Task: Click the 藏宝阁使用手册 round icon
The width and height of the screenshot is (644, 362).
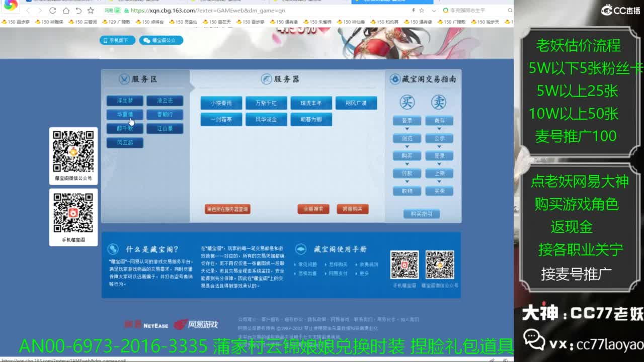Action: [x=301, y=249]
